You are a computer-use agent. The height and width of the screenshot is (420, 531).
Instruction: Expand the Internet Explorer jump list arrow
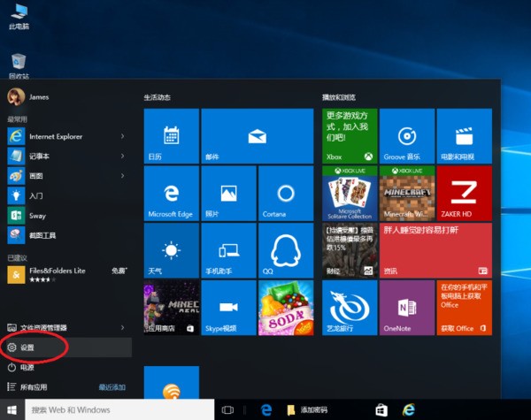pos(122,136)
